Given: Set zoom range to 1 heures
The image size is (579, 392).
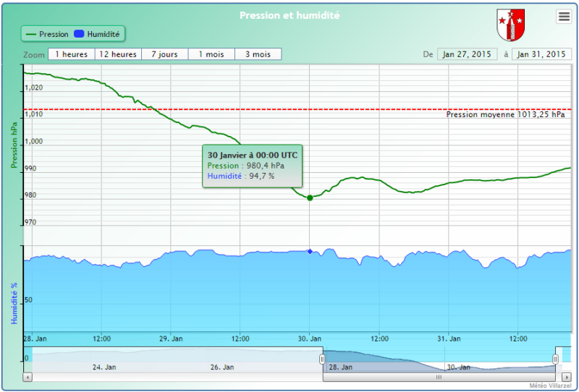Looking at the screenshot, I should tap(71, 54).
